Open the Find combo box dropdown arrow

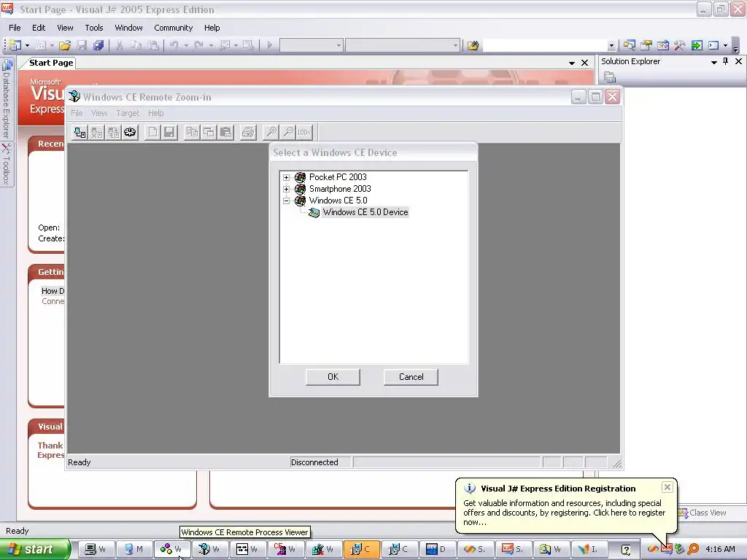(x=611, y=46)
